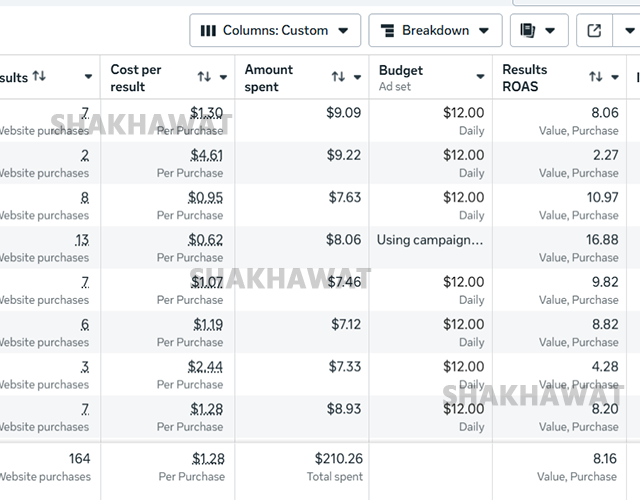Sort by the Results ROAS arrows
640x500 pixels.
596,77
